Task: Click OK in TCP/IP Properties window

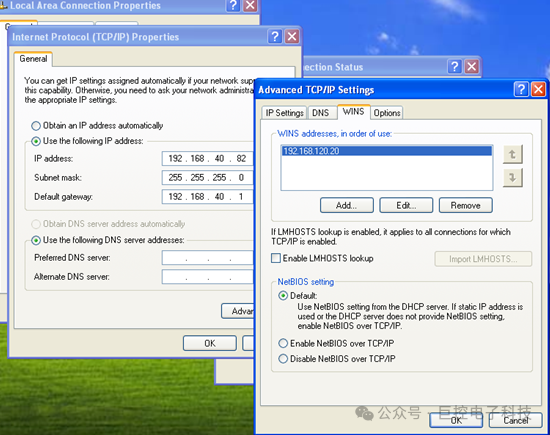Action: click(x=210, y=343)
